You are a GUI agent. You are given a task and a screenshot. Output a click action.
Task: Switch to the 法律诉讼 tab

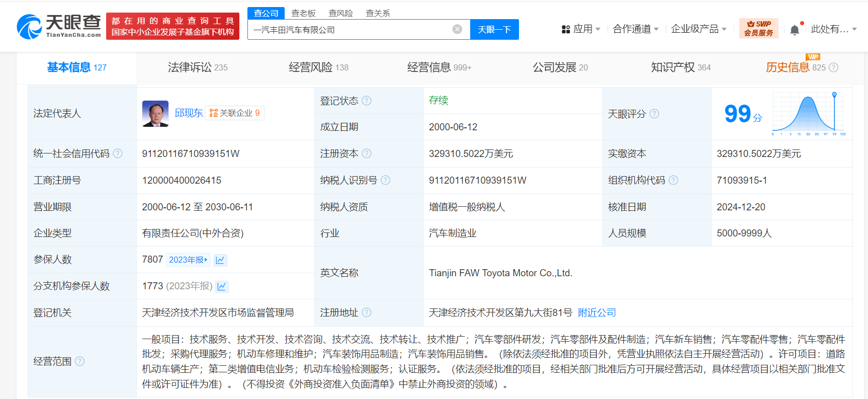coord(198,67)
